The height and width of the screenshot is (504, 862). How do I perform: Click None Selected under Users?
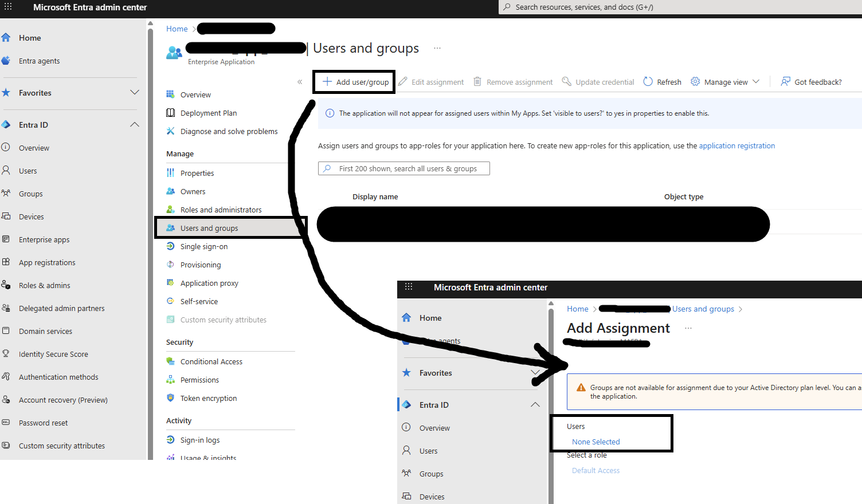point(595,442)
